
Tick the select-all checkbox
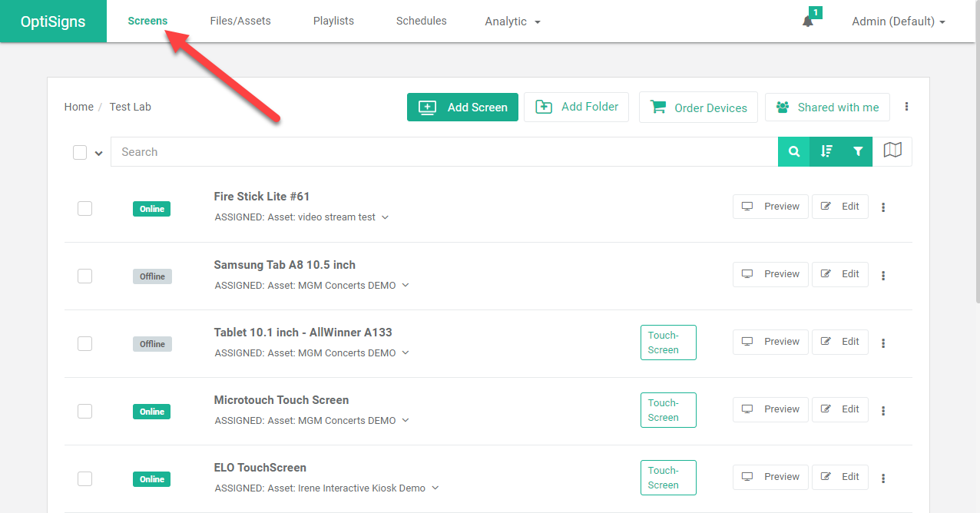[x=80, y=152]
